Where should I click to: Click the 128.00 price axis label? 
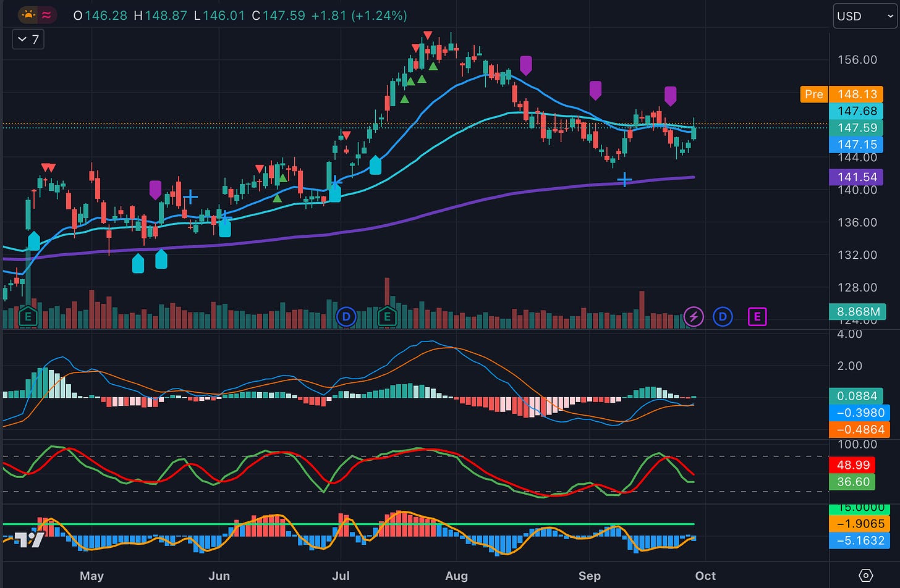pyautogui.click(x=857, y=287)
